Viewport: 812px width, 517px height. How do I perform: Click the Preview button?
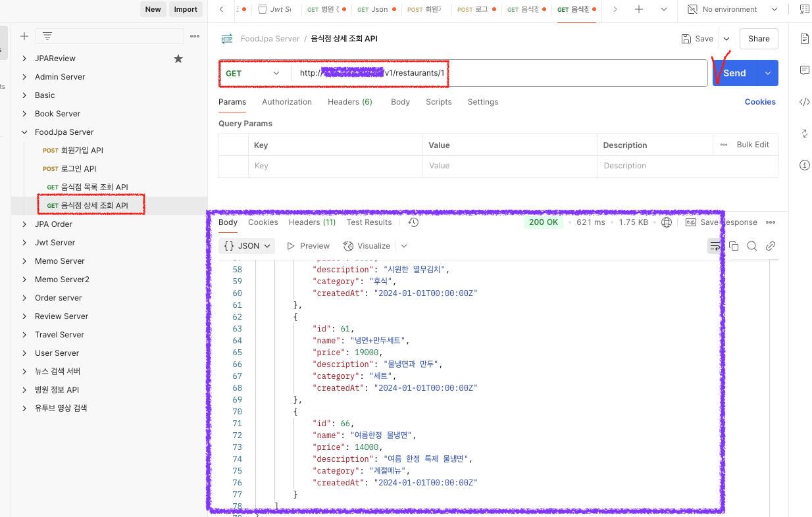[x=308, y=246]
